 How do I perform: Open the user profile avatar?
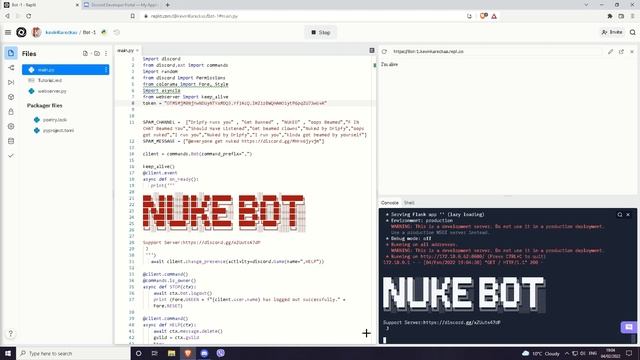point(36,32)
